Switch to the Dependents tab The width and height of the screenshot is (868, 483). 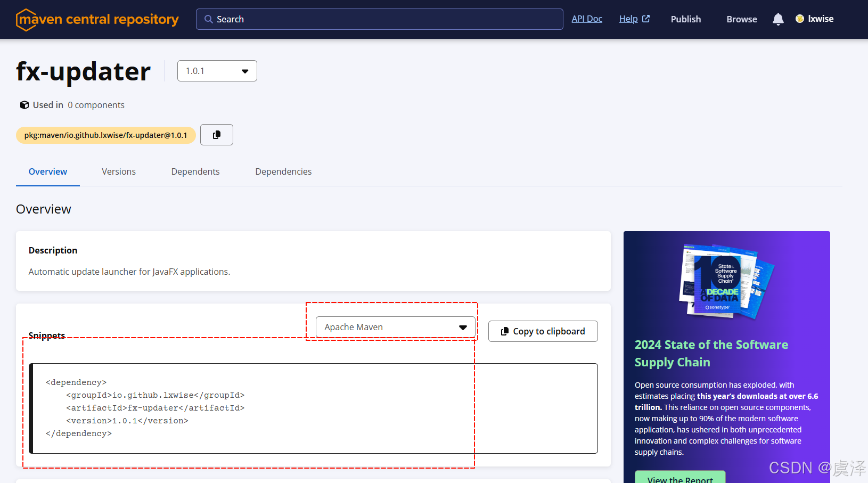coord(195,171)
